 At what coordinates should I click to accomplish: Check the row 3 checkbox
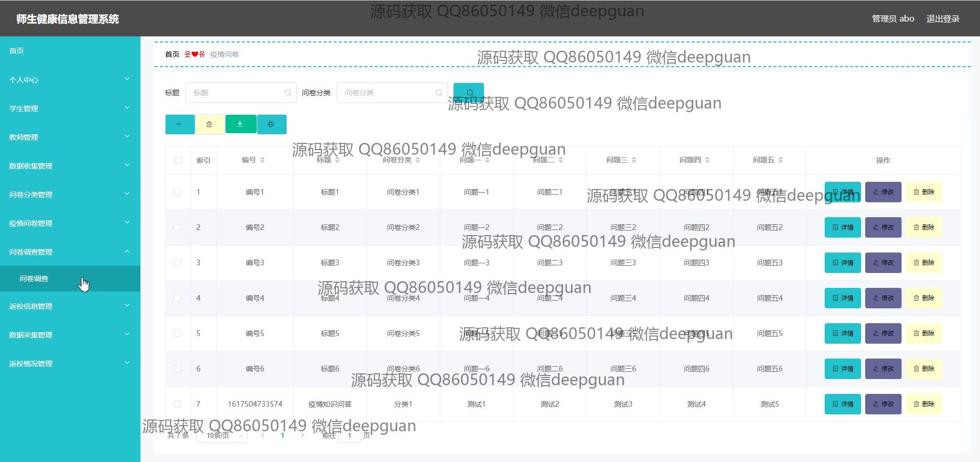tap(177, 263)
